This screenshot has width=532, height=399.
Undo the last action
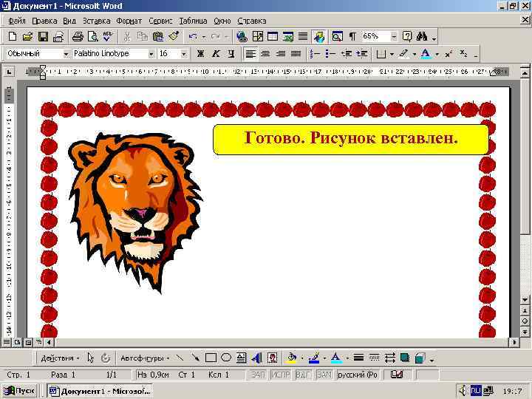pyautogui.click(x=193, y=36)
